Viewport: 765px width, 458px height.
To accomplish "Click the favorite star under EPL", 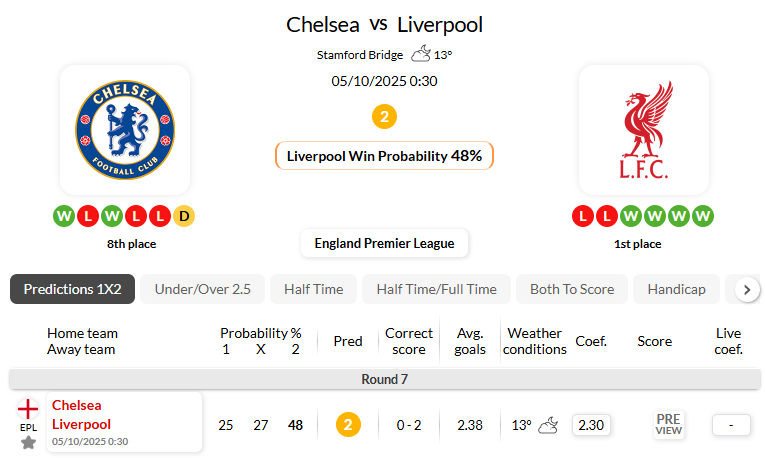I will (x=28, y=442).
